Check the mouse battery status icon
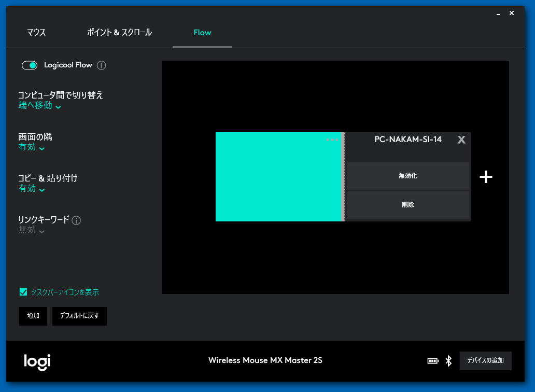535x392 pixels. 432,360
